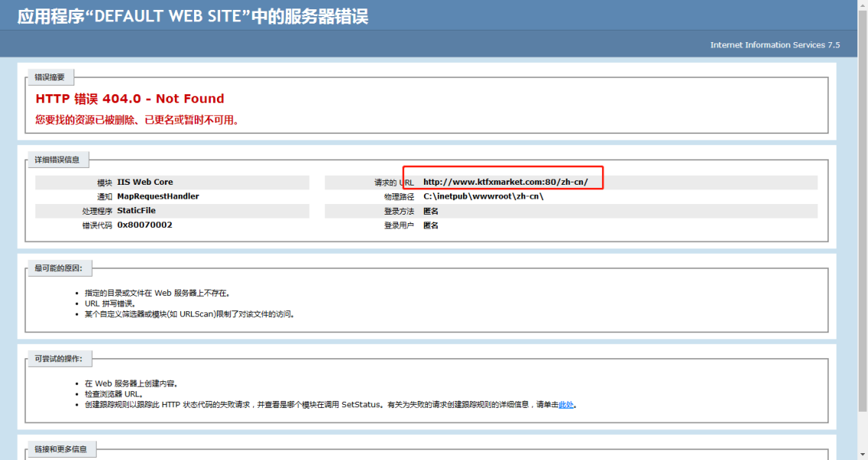Viewport: 868px width, 460px height.
Task: Click the requested URL http://www.ktfxmarket.com:80/zh-cn/
Action: tap(505, 182)
